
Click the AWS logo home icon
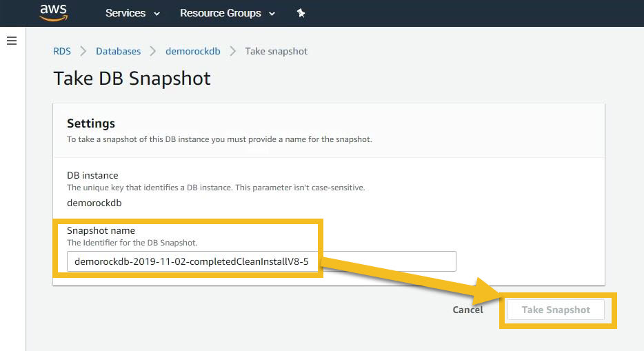pyautogui.click(x=54, y=12)
